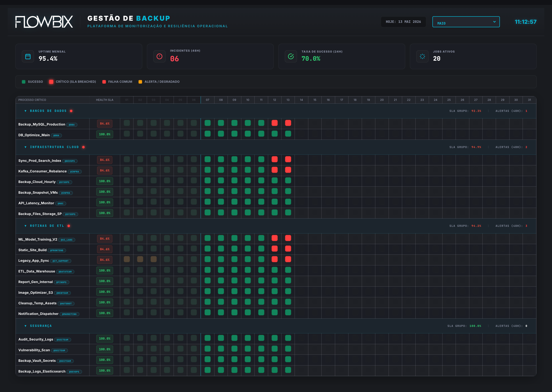
Task: Click Audit_Security_Logs green status on day 08
Action: [221, 338]
